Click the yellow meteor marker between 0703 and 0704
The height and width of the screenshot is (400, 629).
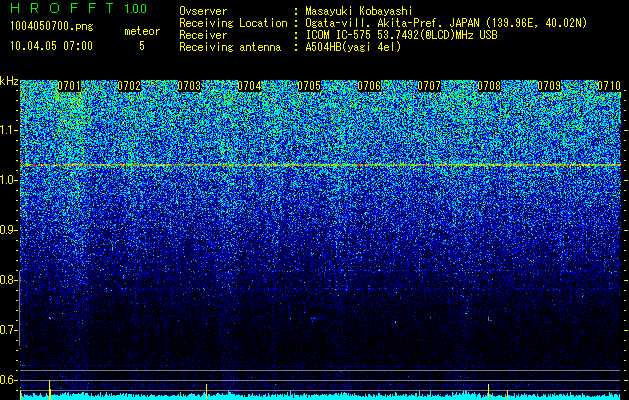click(x=206, y=392)
